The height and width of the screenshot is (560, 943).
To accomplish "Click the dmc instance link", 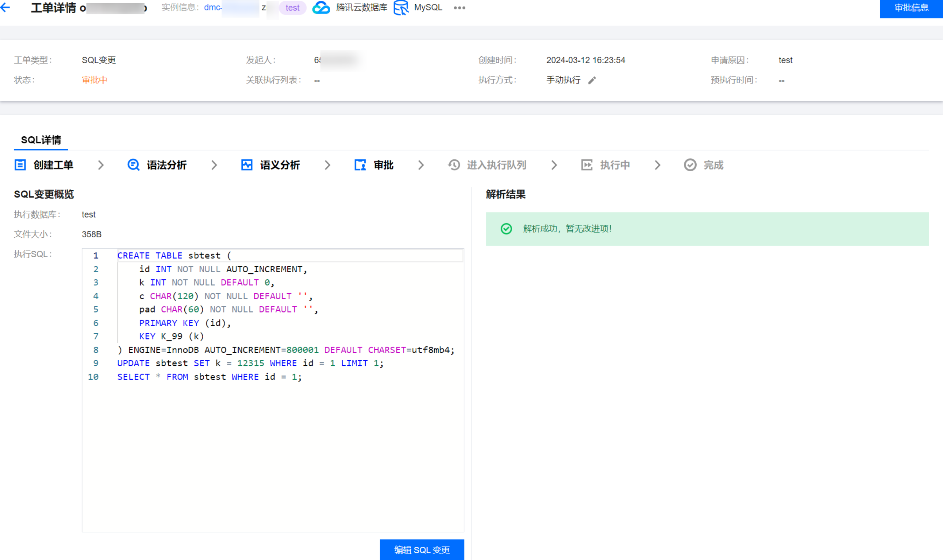I will point(213,8).
